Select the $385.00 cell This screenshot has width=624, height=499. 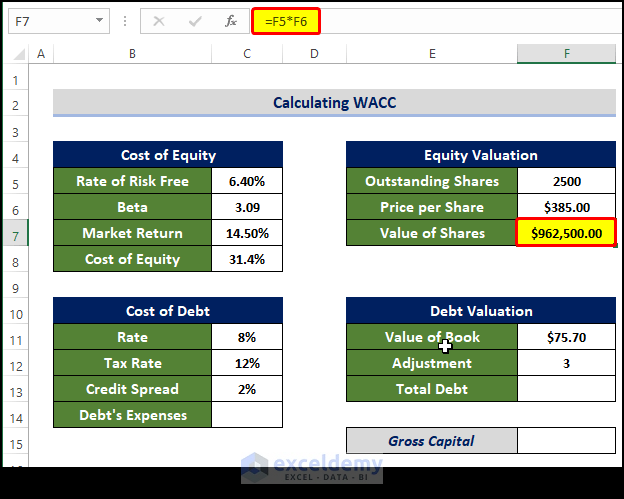tap(567, 207)
